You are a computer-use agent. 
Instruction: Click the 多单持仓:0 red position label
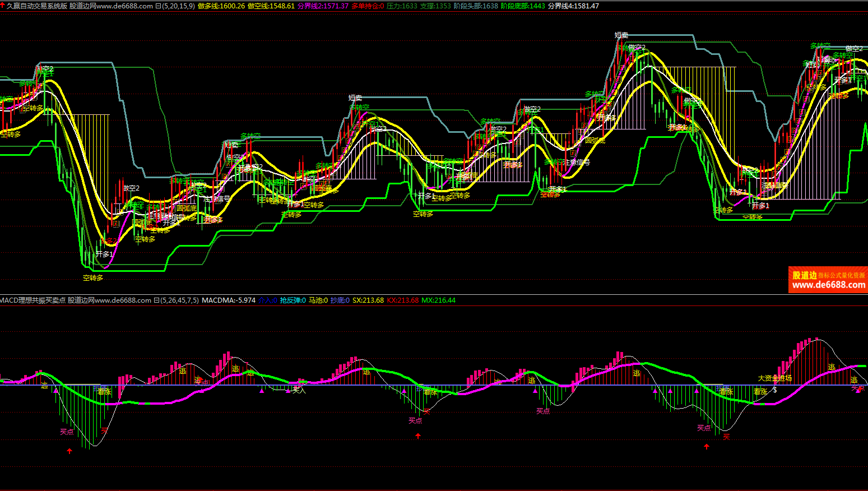[368, 6]
